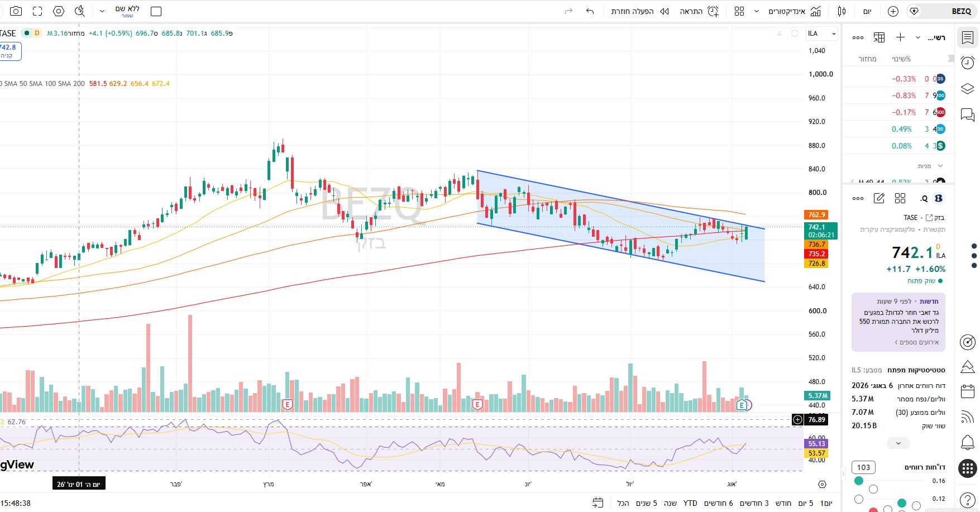The height and width of the screenshot is (512, 980).
Task: Choose the candlestick chart type icon
Action: tap(842, 11)
